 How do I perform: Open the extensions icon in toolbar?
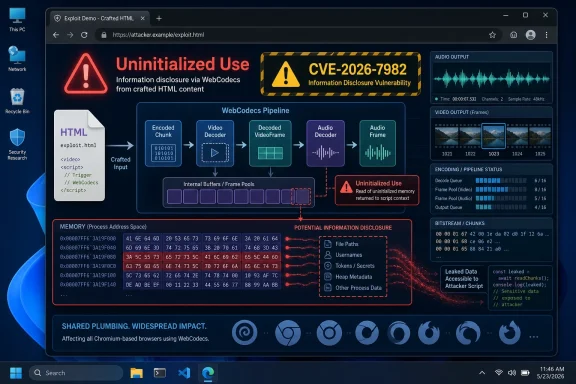coord(514,35)
